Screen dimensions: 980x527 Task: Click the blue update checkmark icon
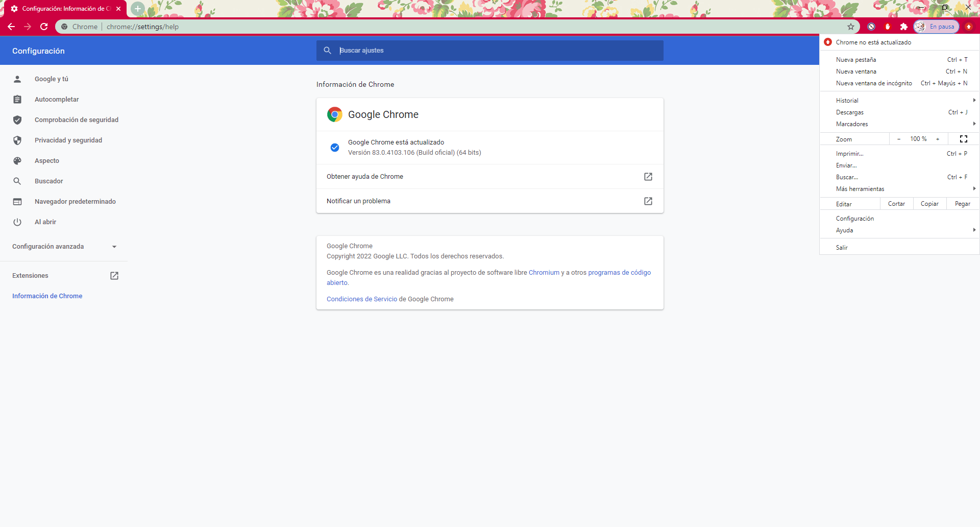pos(335,148)
